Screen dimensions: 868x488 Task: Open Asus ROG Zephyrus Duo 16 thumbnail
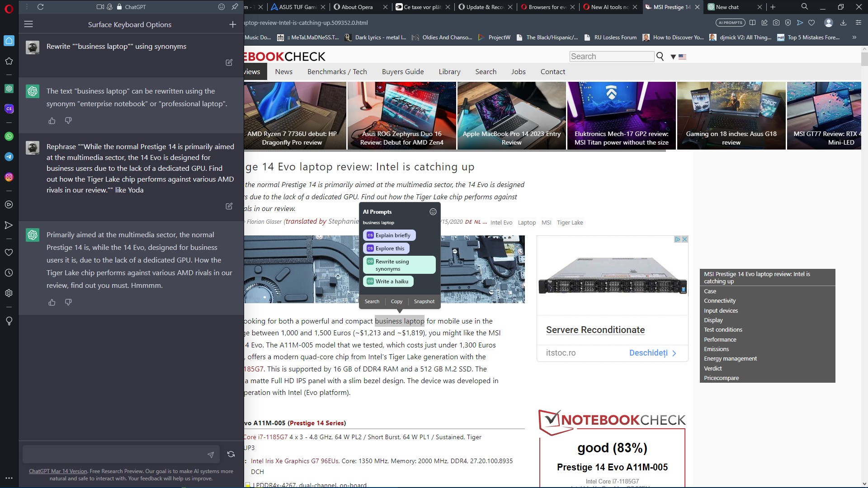pos(401,116)
